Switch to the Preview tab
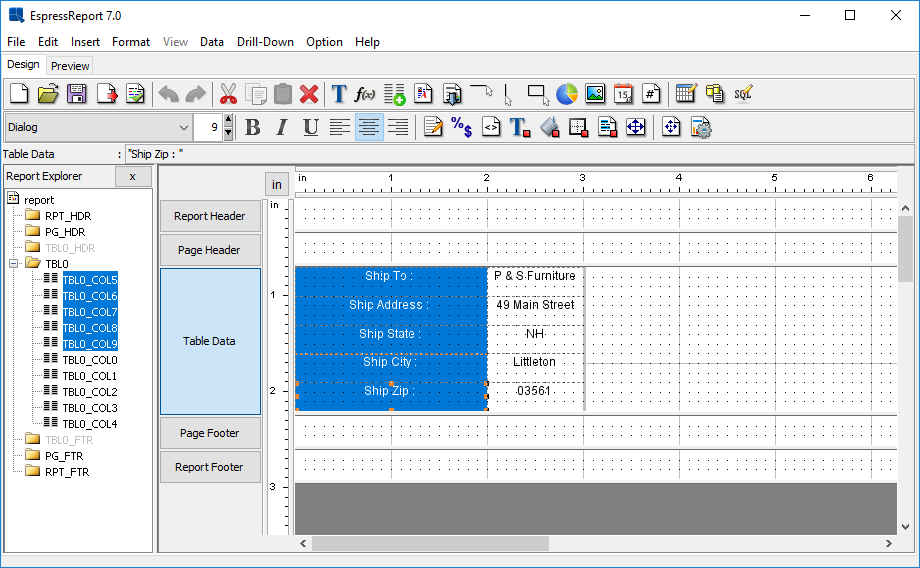Viewport: 920px width, 568px height. pos(70,66)
